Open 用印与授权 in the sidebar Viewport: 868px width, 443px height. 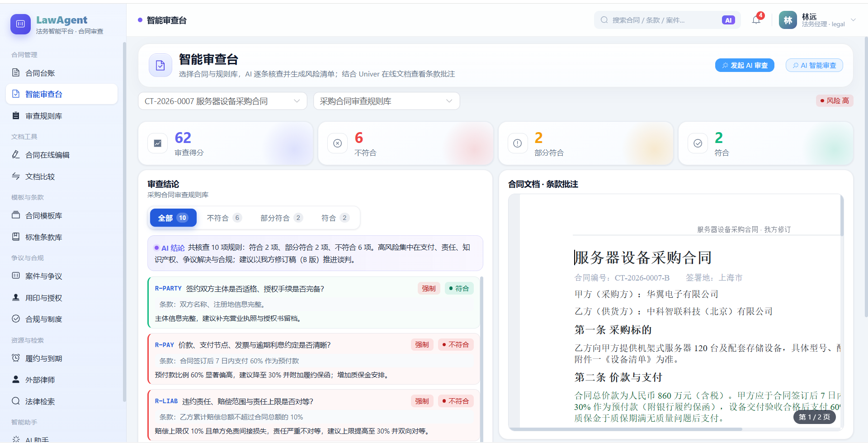(61, 298)
